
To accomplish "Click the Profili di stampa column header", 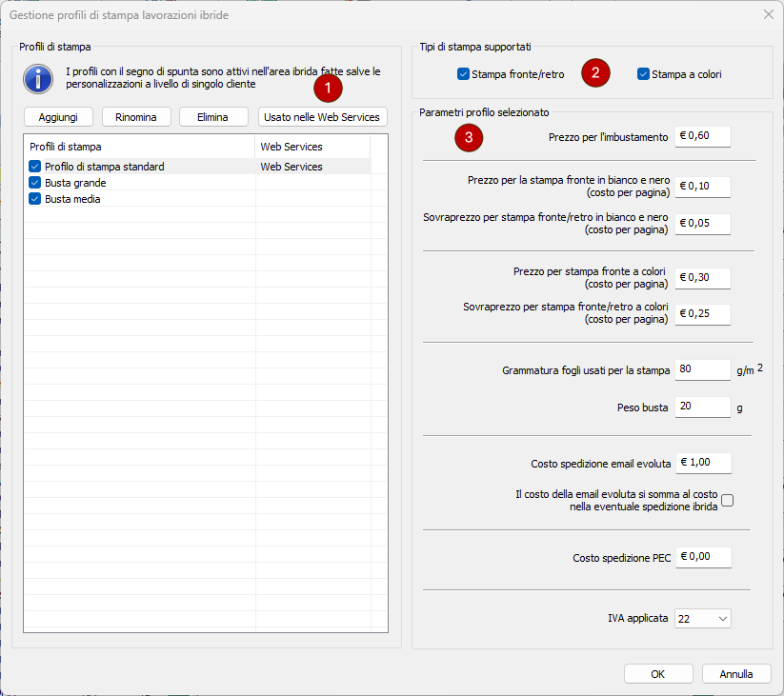I will click(139, 147).
